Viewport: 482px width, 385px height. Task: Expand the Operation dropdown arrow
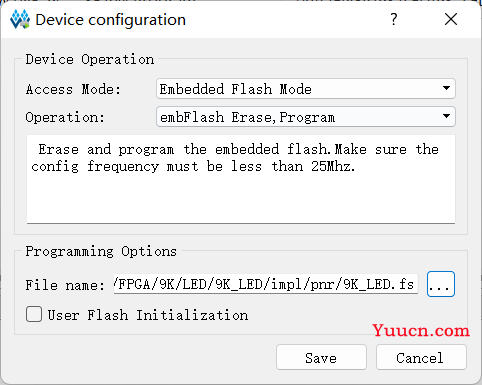point(446,116)
